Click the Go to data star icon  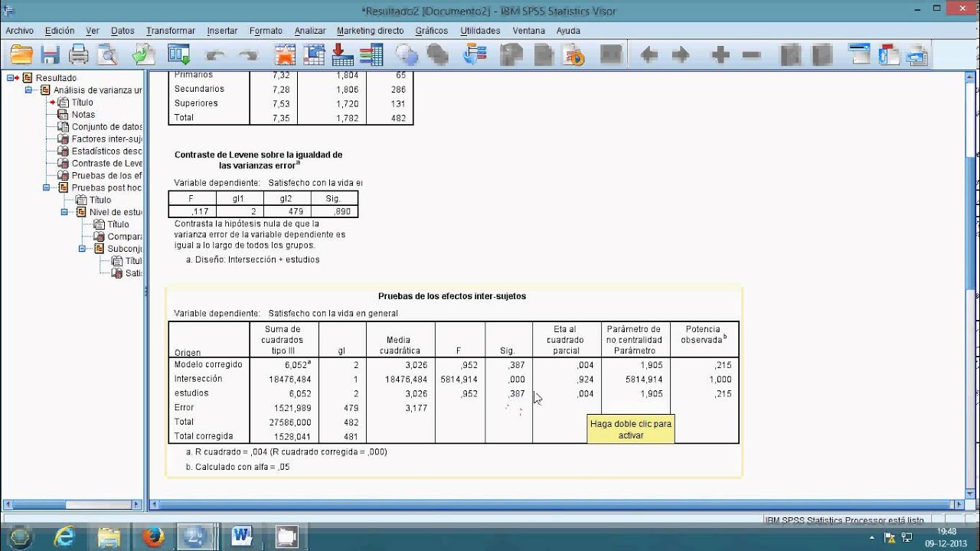[285, 55]
